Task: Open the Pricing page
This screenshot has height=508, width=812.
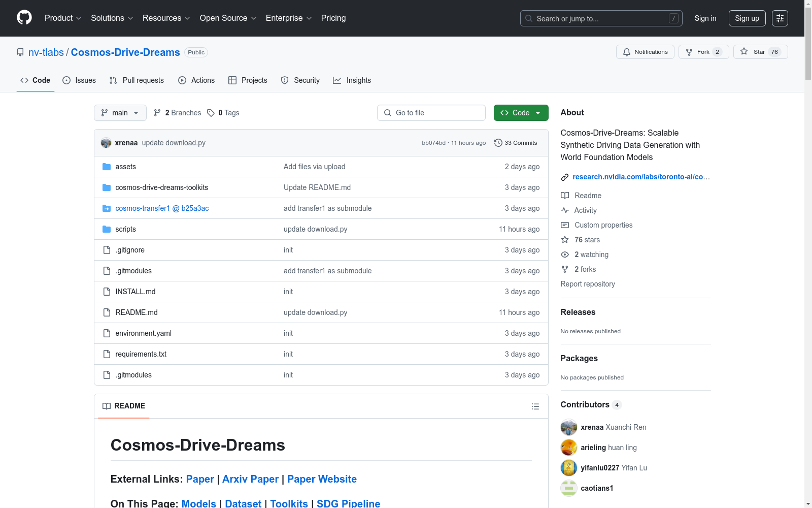Action: point(333,18)
